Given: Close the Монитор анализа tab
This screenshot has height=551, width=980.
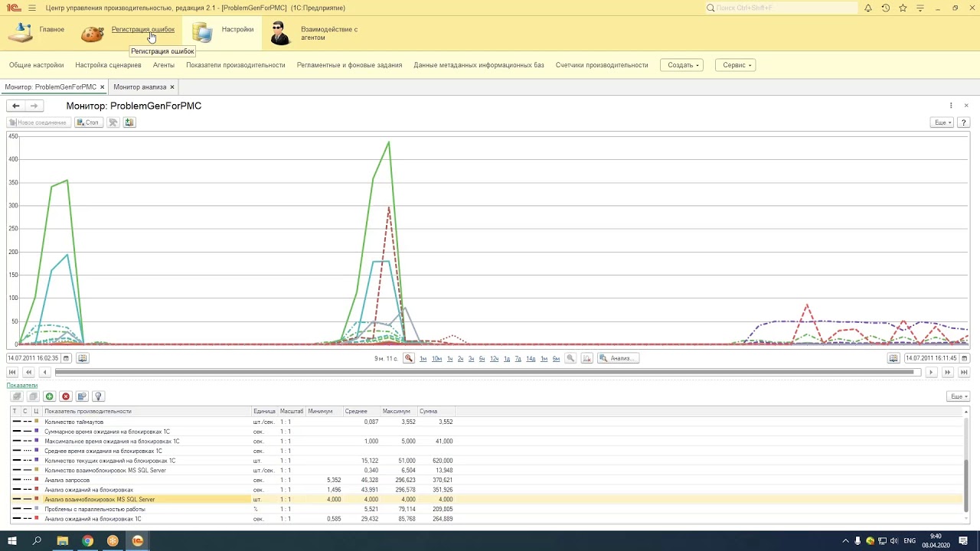Looking at the screenshot, I should click(172, 87).
